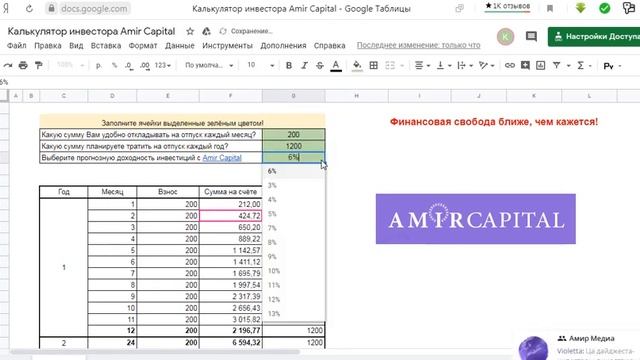Viewport: 640px width, 360px height.
Task: Select the green cell with 200
Action: click(x=293, y=135)
